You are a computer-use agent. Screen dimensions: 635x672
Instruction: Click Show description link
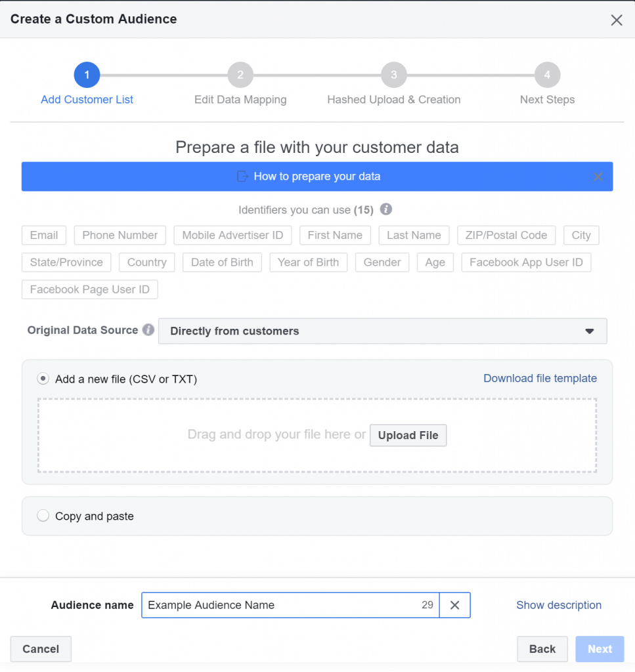pos(558,604)
